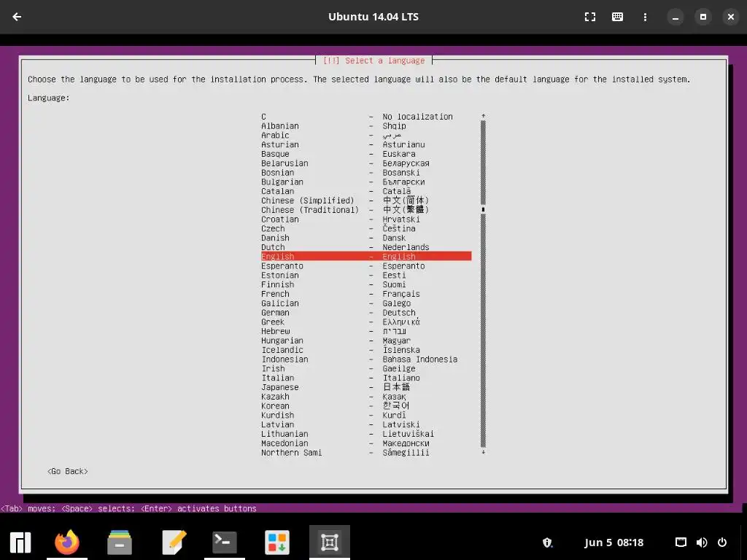Open the Files manager from taskbar
The image size is (747, 560).
coord(120,542)
